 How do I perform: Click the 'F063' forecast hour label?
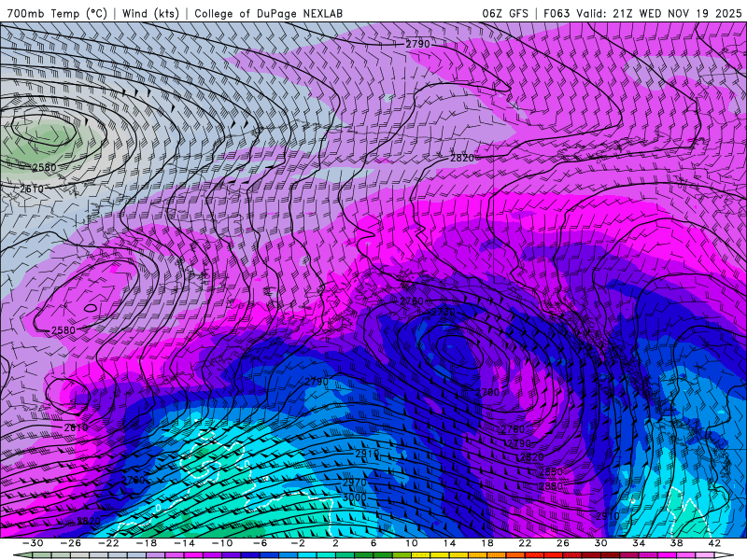[x=557, y=13]
